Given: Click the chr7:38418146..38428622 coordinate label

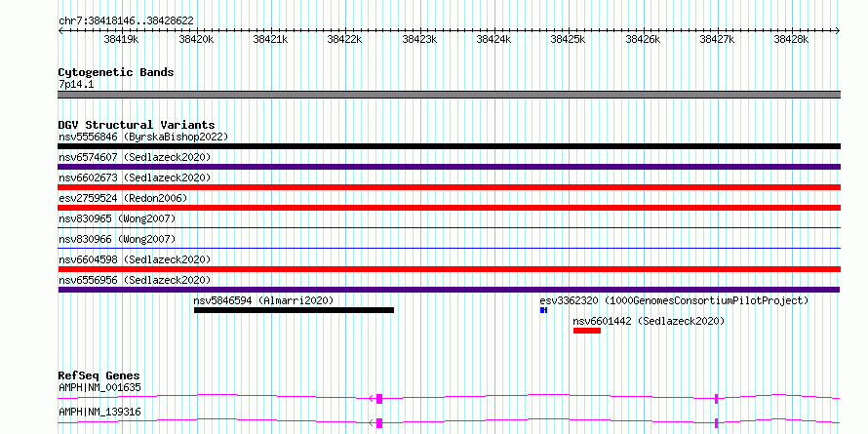Looking at the screenshot, I should click(126, 21).
